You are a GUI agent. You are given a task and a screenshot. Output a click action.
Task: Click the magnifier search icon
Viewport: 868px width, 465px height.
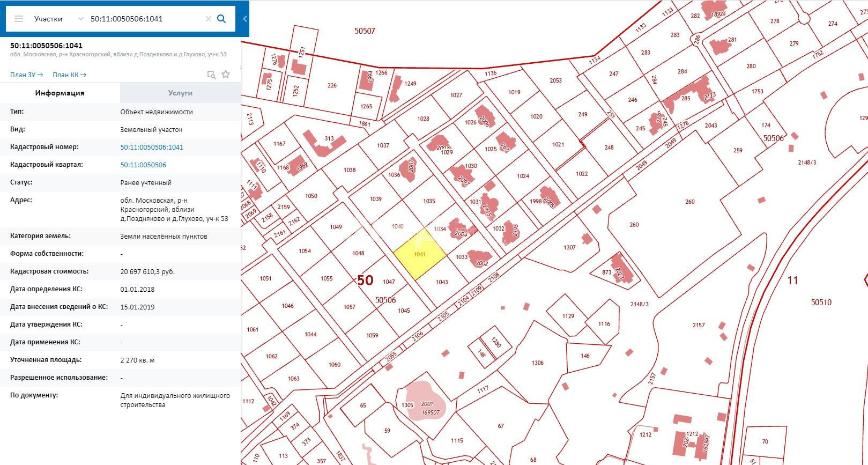[x=221, y=19]
